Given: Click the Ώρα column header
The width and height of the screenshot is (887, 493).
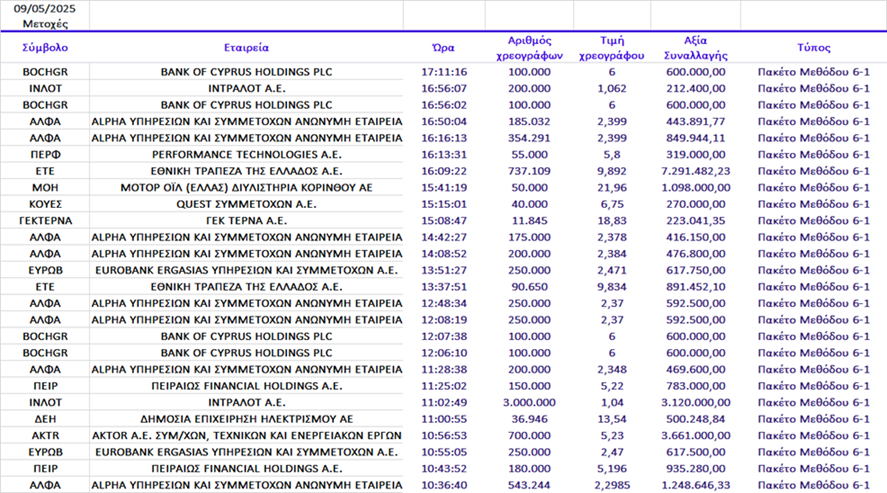Looking at the screenshot, I should coord(444,47).
